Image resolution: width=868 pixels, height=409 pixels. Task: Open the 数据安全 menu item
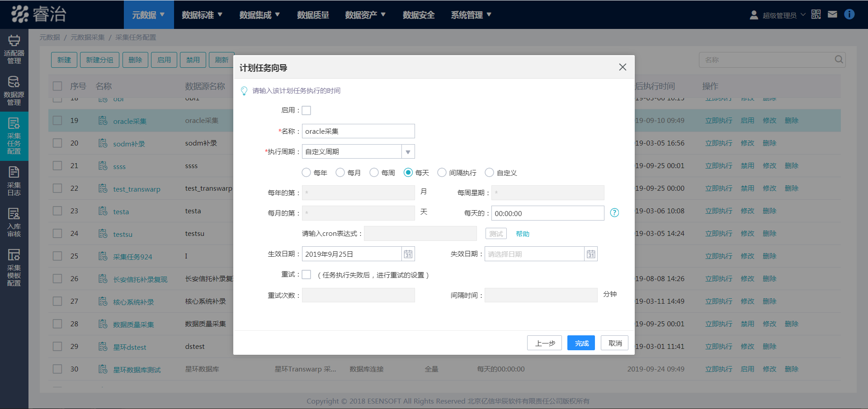coord(419,15)
